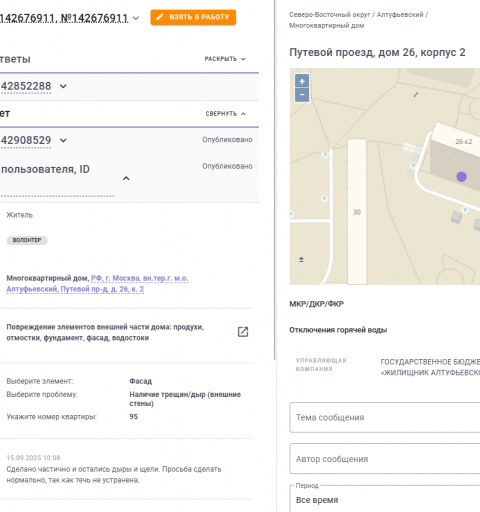Click parking icon near building 26 к2
480x512 pixels.
413,165
